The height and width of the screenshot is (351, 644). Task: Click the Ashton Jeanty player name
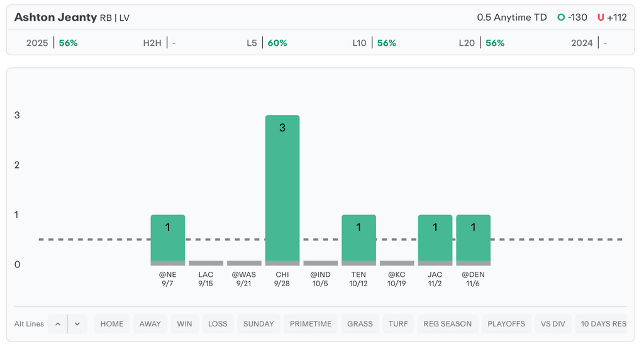click(x=55, y=18)
